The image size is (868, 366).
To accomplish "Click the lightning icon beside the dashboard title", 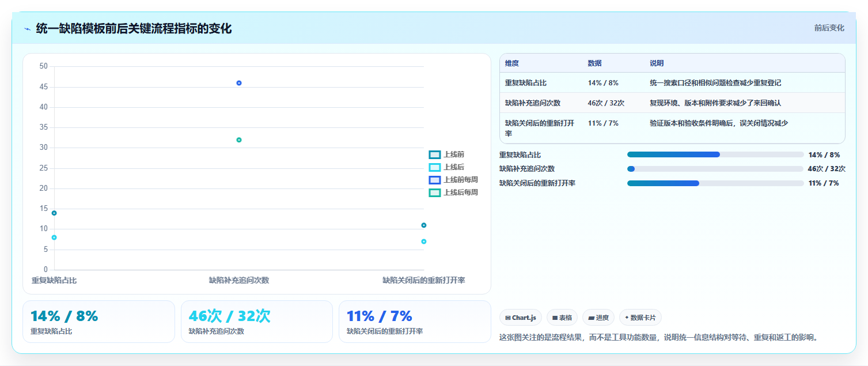I will [27, 29].
